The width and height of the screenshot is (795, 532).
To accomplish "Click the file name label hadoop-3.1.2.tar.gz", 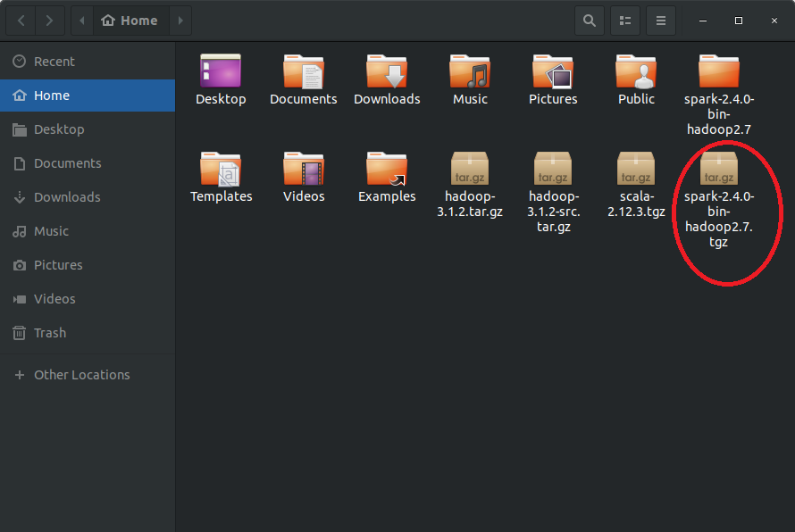I will tap(470, 204).
